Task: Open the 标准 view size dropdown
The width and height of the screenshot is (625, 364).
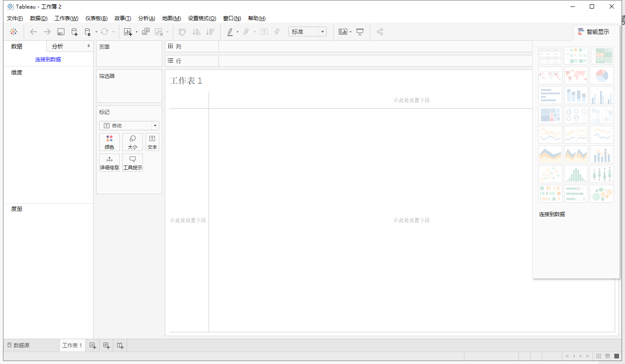Action: pyautogui.click(x=307, y=31)
